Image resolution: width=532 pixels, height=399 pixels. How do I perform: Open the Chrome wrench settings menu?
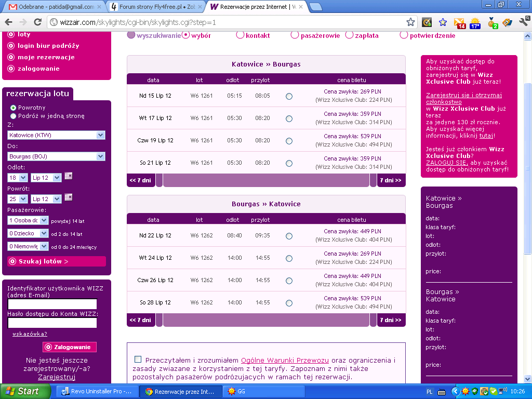coord(524,22)
